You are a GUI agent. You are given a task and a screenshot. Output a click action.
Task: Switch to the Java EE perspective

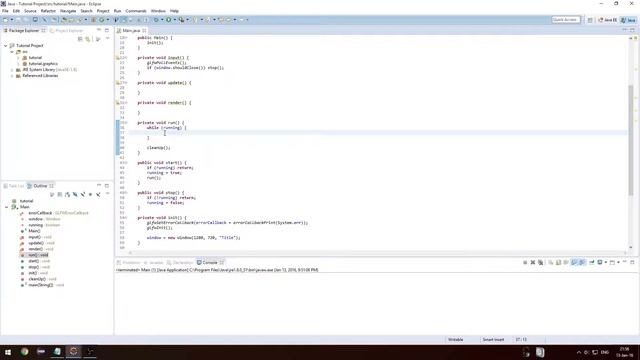point(608,20)
